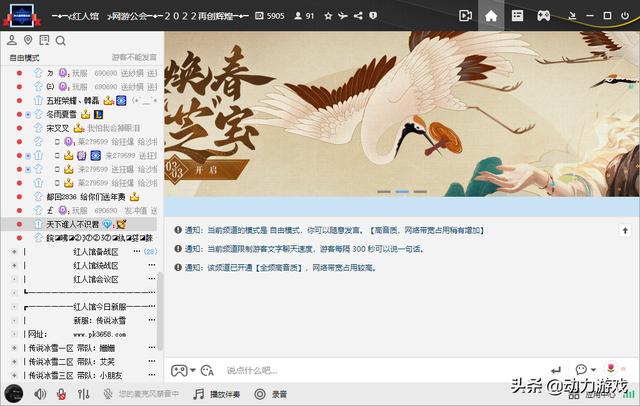Show the third banner slide indicator
This screenshot has width=640, height=406.
[420, 191]
